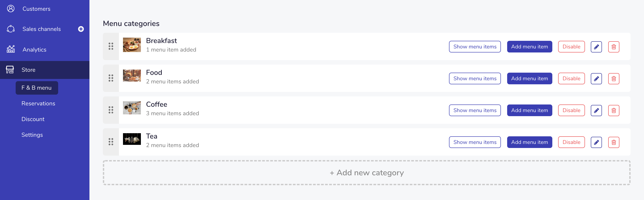644x200 pixels.
Task: Click the drag handle dots for Coffee
Action: [111, 110]
